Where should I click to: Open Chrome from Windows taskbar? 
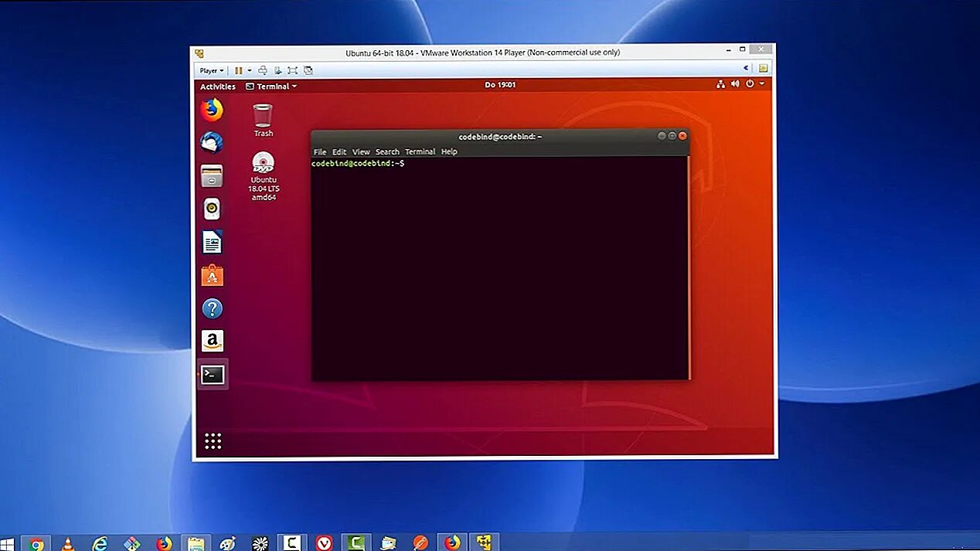point(36,543)
